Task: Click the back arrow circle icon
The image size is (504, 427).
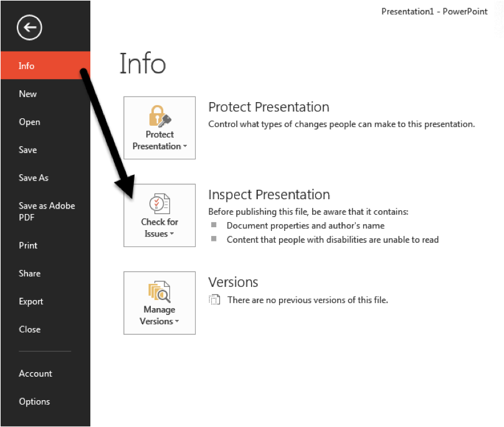Action: pyautogui.click(x=29, y=27)
